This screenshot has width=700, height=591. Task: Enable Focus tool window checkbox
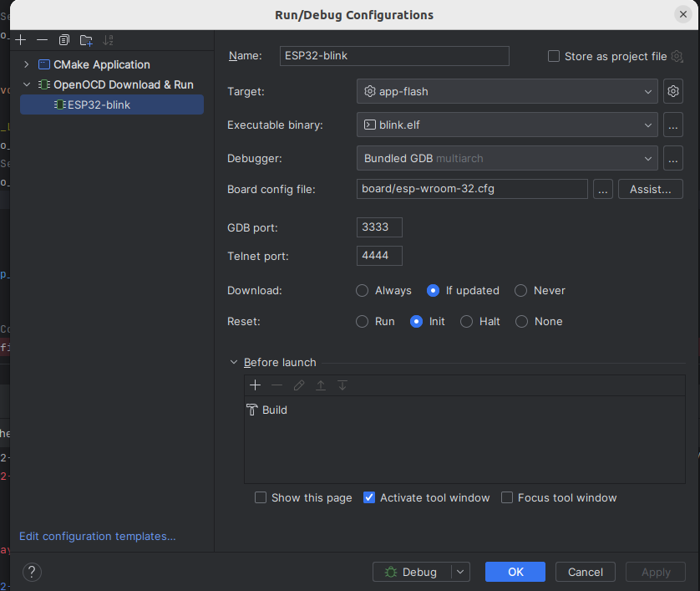click(x=507, y=497)
